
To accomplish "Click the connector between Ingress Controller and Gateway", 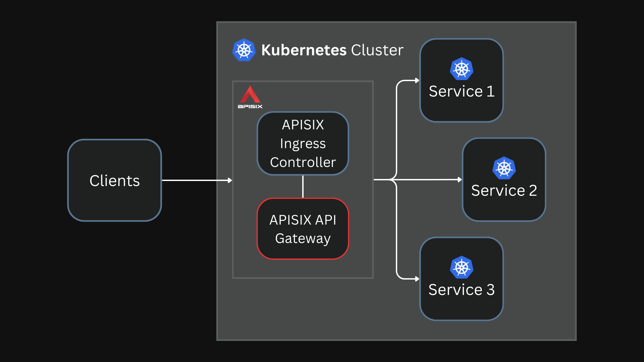I will pos(303,187).
